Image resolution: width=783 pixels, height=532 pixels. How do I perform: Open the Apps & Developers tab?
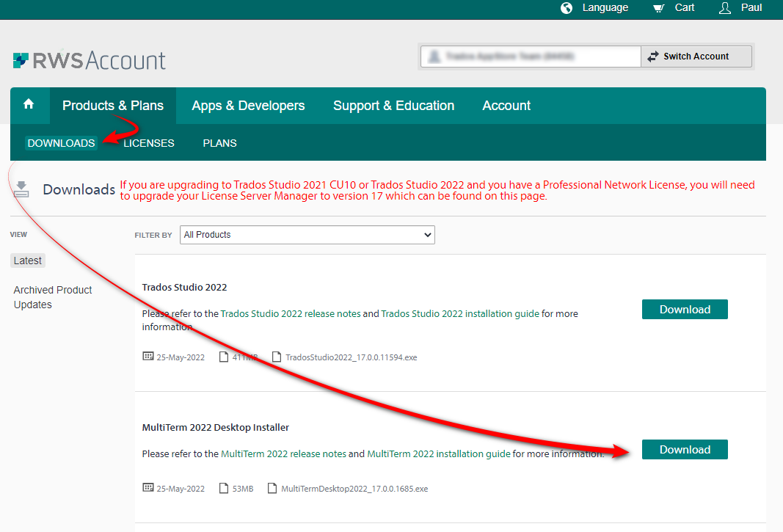248,106
